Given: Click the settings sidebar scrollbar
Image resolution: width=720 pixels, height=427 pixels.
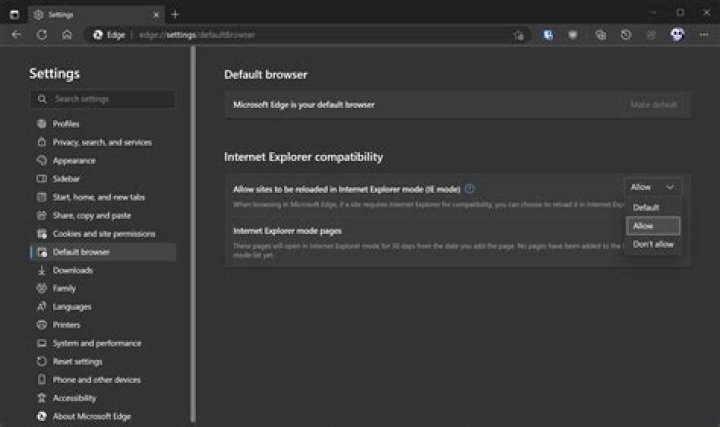Looking at the screenshot, I should (193, 234).
